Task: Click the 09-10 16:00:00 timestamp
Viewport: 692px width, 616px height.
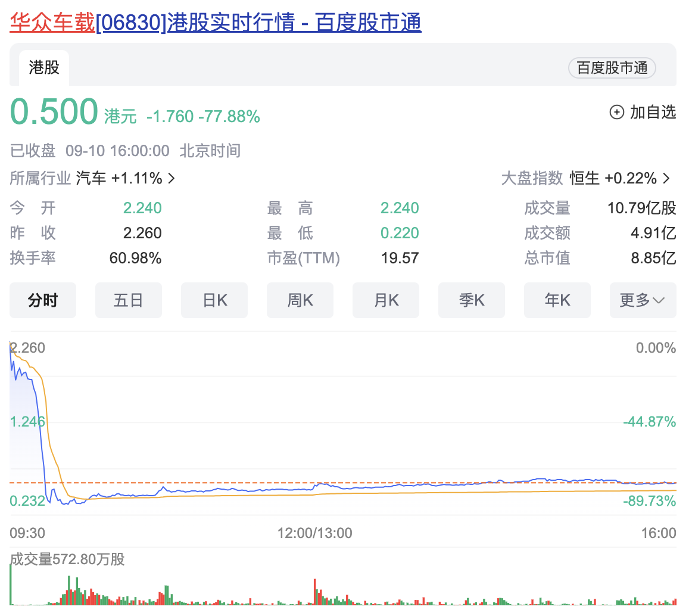Action: pos(117,151)
